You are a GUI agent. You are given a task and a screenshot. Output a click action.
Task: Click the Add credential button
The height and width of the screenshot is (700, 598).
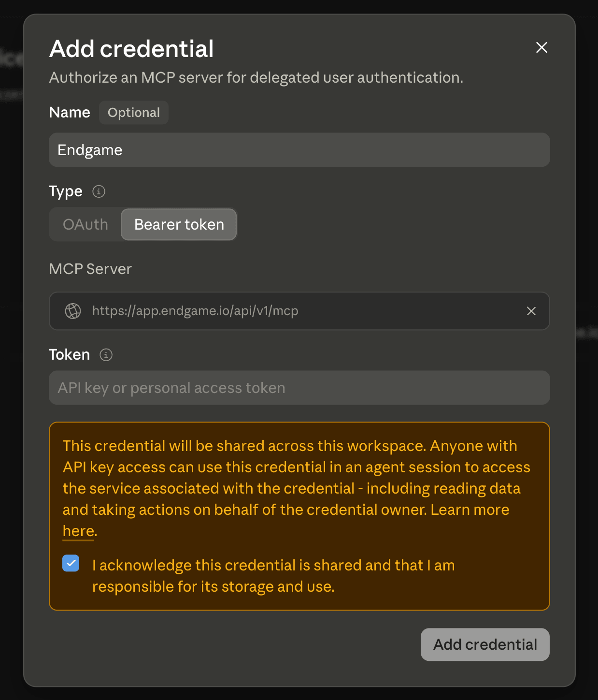pyautogui.click(x=485, y=644)
